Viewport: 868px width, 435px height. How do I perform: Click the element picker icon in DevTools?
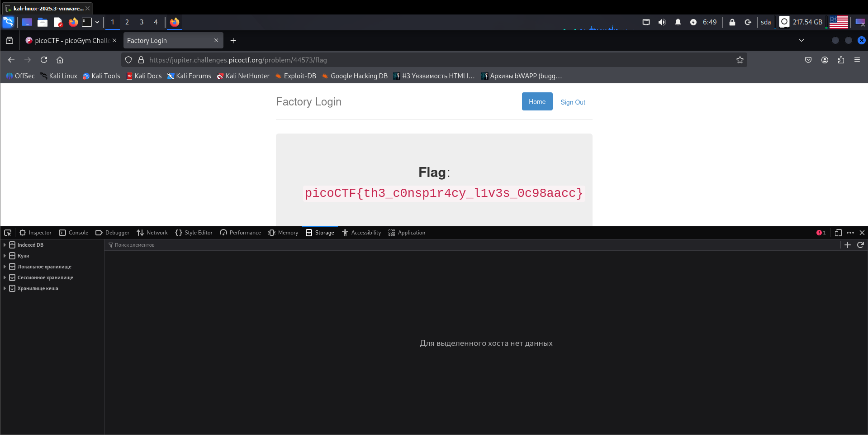pos(8,233)
